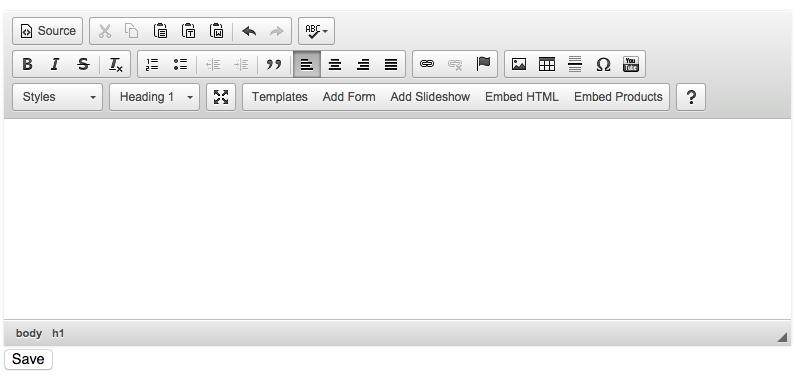Open the Templates menu item

(280, 97)
